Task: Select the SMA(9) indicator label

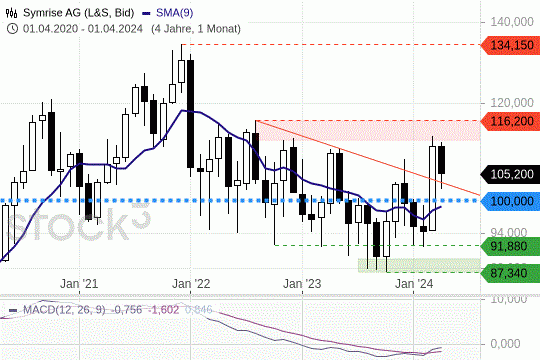Action: 175,13
